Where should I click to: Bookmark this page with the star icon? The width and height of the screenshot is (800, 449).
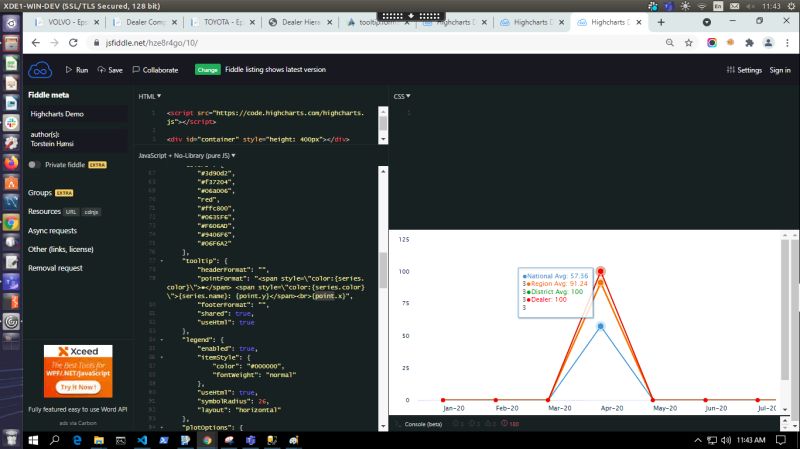[x=688, y=43]
